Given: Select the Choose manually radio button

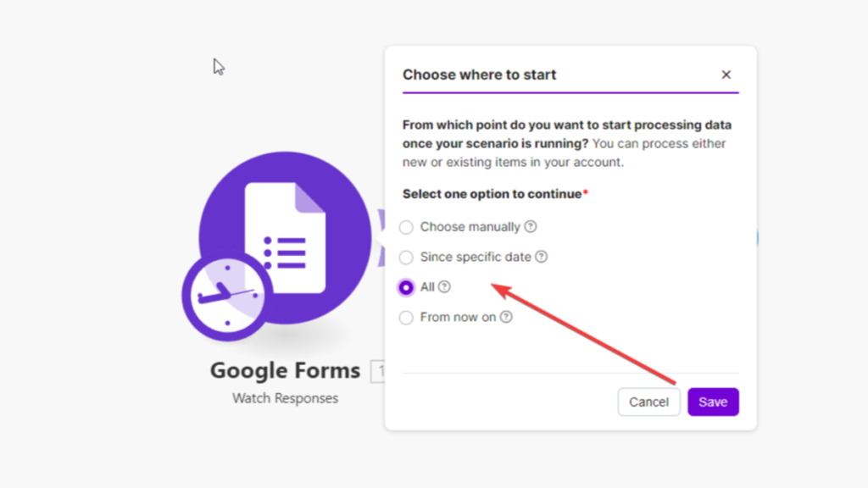Looking at the screenshot, I should coord(406,227).
